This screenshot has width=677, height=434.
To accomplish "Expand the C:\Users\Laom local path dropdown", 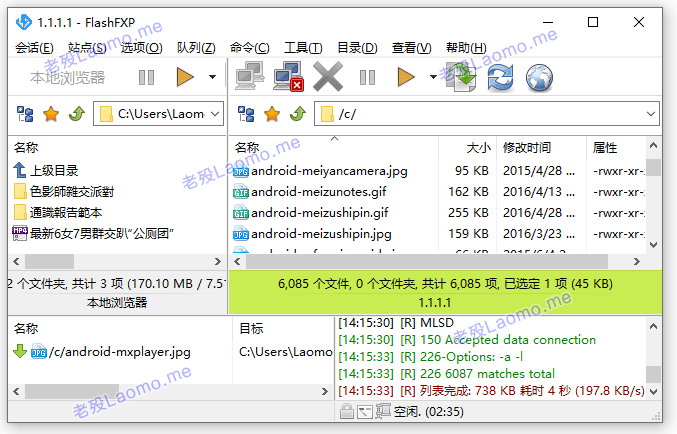I will [215, 114].
